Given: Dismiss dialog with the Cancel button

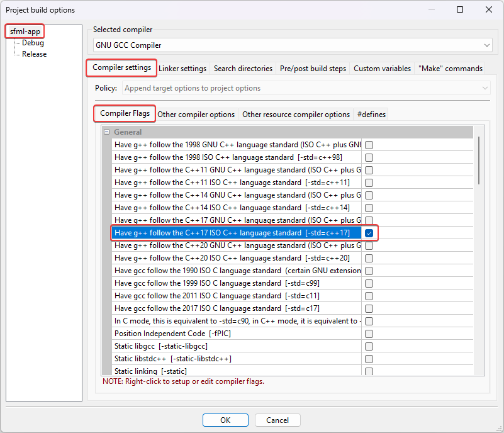Looking at the screenshot, I should pyautogui.click(x=277, y=420).
